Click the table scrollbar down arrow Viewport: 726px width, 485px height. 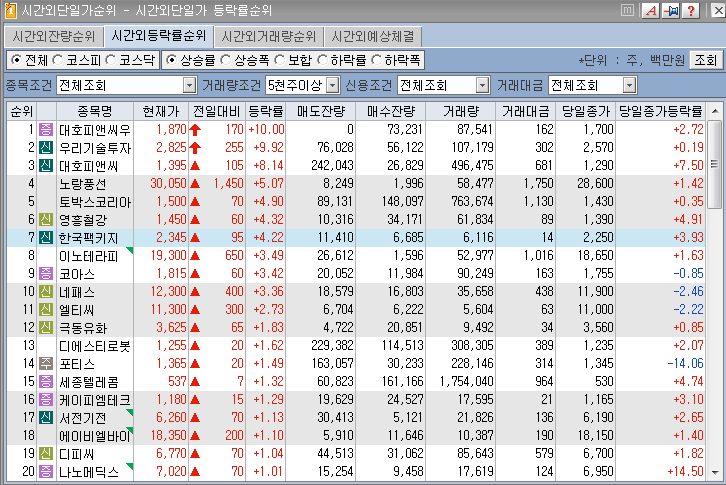coord(715,472)
